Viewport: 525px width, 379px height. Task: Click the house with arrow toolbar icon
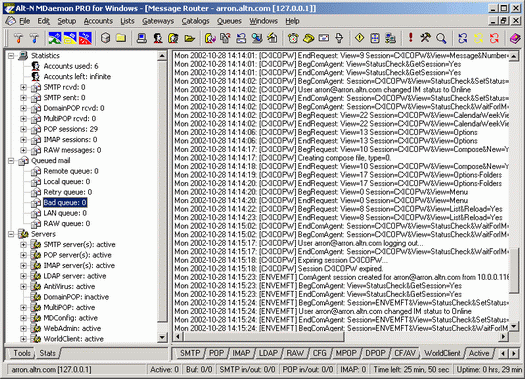[x=272, y=38]
